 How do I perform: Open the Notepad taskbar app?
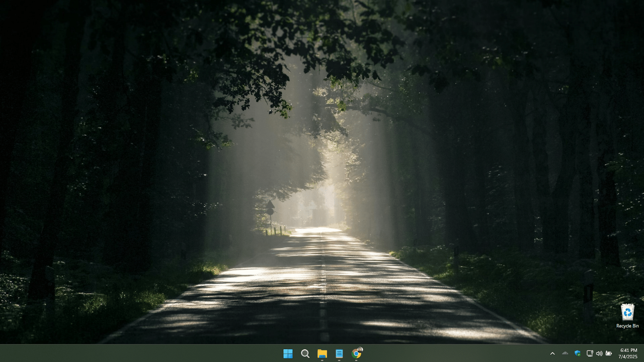tap(339, 354)
